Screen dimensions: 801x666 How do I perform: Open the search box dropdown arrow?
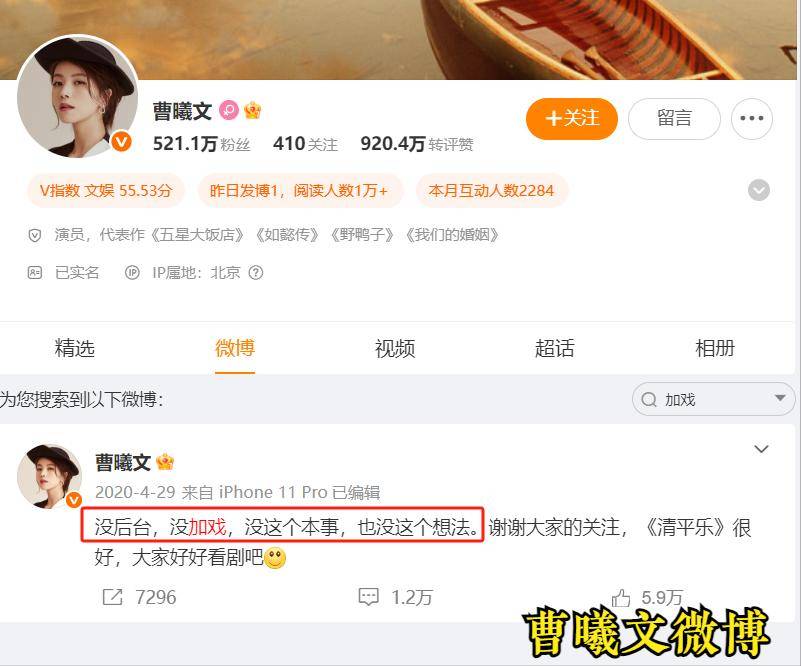tap(780, 398)
